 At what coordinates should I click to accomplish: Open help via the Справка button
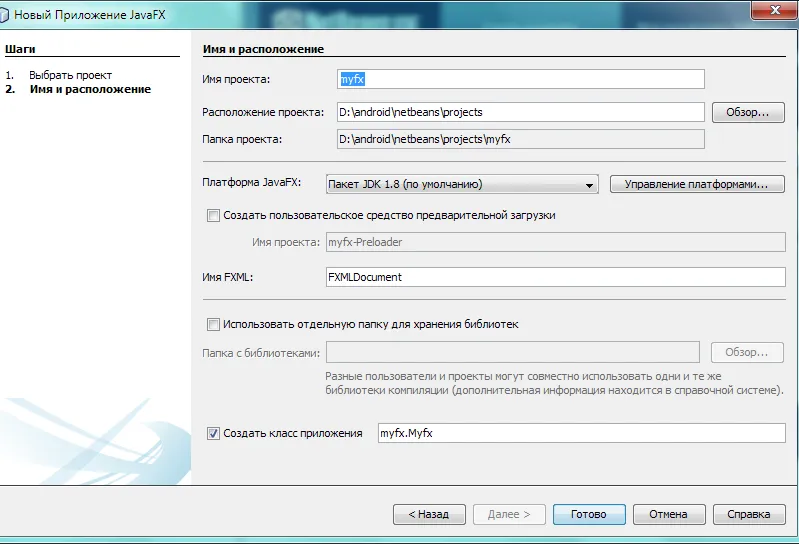click(x=749, y=514)
